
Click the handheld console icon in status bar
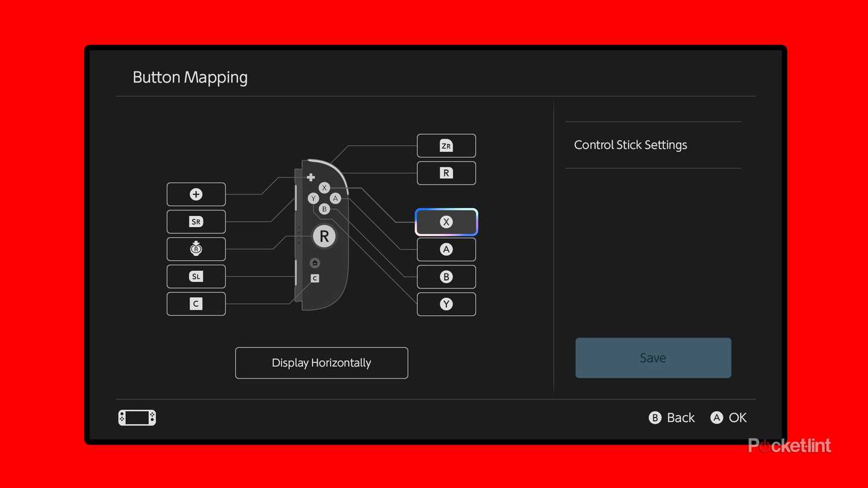(137, 417)
